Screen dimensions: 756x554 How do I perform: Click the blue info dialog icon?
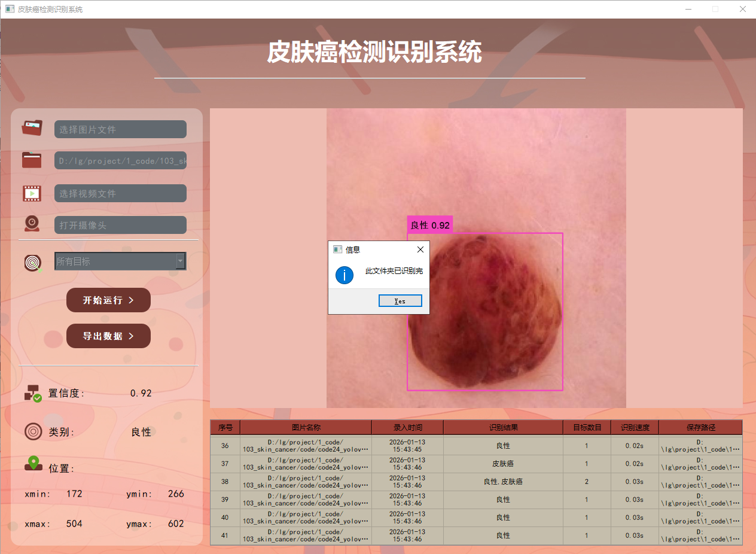345,275
